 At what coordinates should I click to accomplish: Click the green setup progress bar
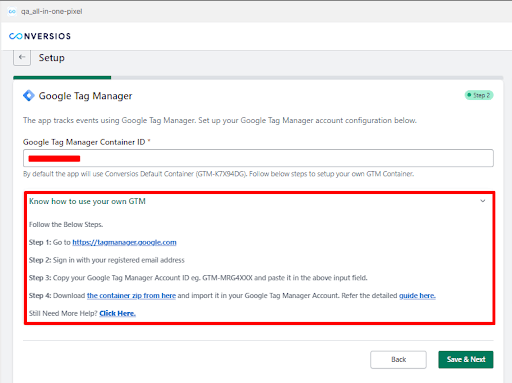click(x=62, y=78)
